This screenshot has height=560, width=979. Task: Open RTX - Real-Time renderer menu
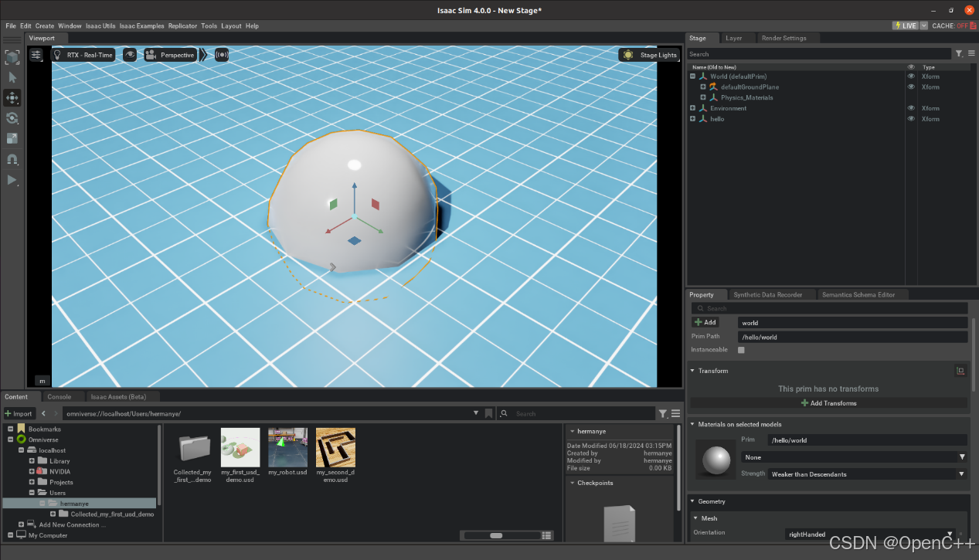click(x=83, y=55)
